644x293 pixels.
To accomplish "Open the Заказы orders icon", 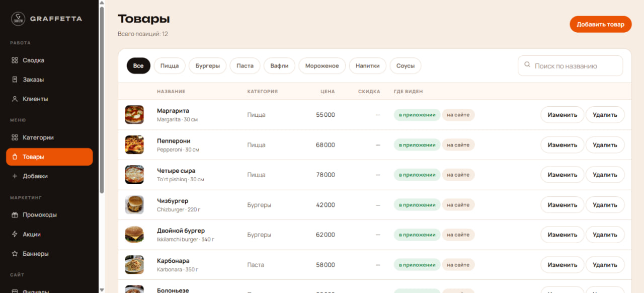I will [15, 80].
